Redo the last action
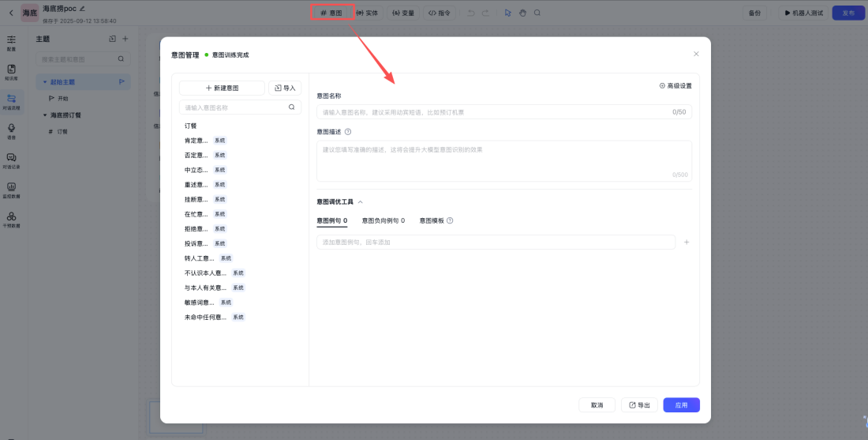This screenshot has width=868, height=440. point(485,13)
